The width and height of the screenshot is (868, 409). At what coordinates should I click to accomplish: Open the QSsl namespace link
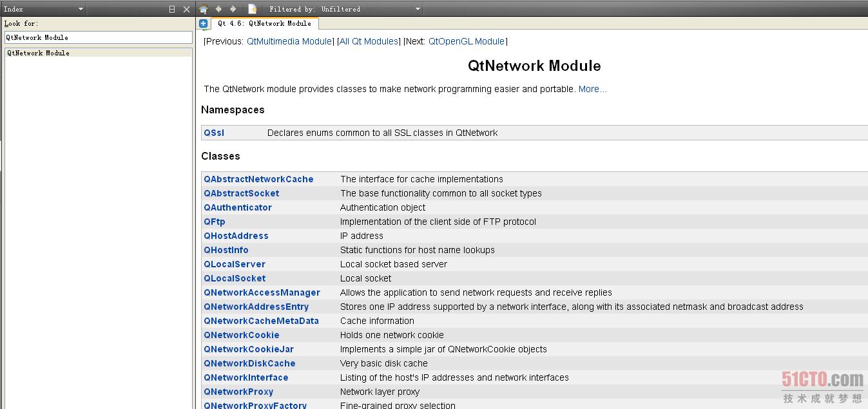(214, 133)
